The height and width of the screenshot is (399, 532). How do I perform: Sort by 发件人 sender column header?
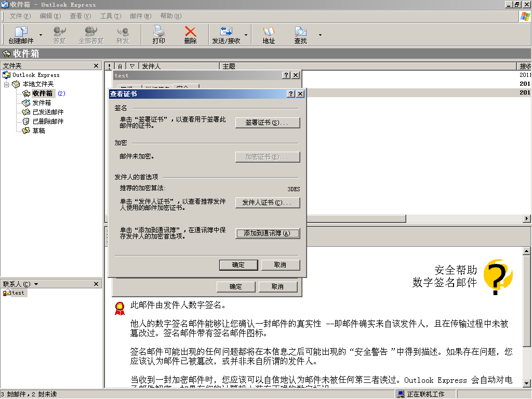[179, 66]
